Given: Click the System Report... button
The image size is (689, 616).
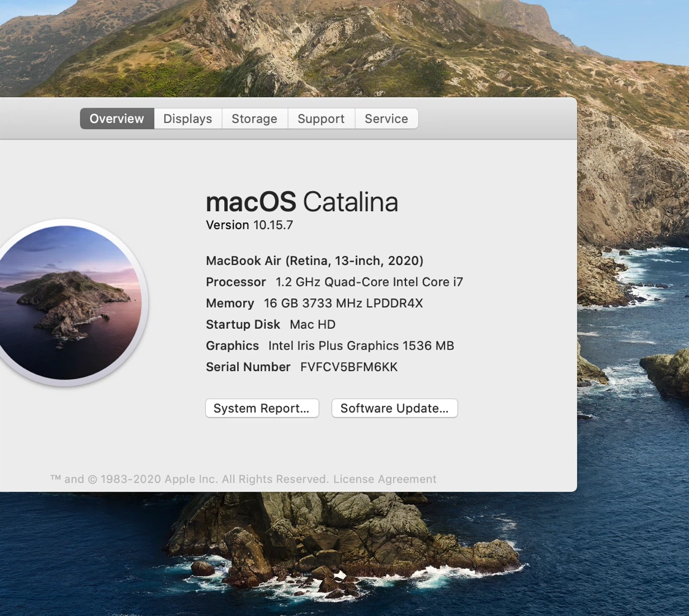Looking at the screenshot, I should pyautogui.click(x=262, y=408).
